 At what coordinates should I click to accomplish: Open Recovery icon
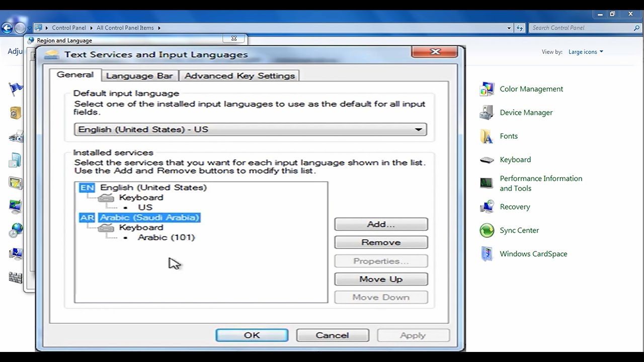pos(487,207)
